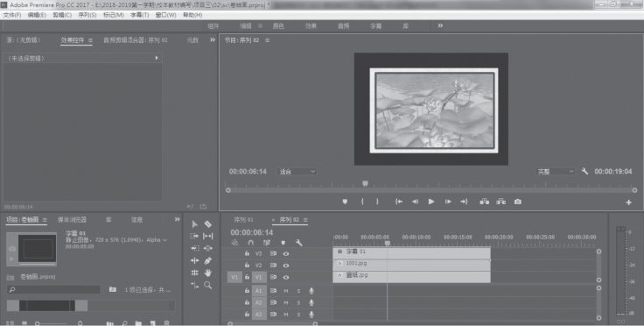
Task: Click the Lift button
Action: (x=485, y=202)
